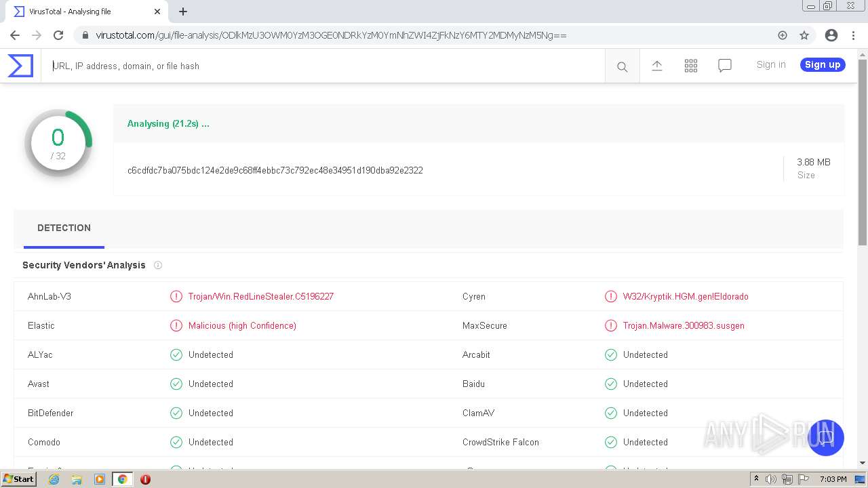This screenshot has height=488, width=868.
Task: Click the Security Vendors' Analysis heading
Action: point(84,265)
